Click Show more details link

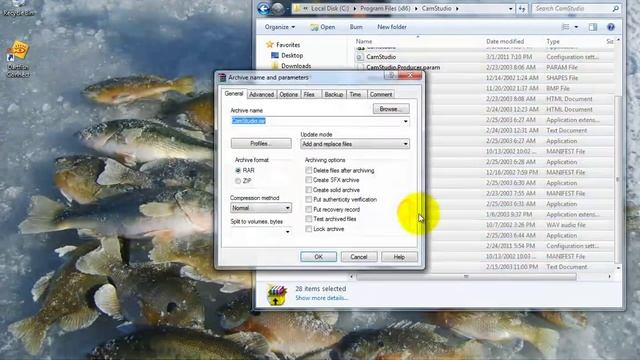pyautogui.click(x=322, y=298)
